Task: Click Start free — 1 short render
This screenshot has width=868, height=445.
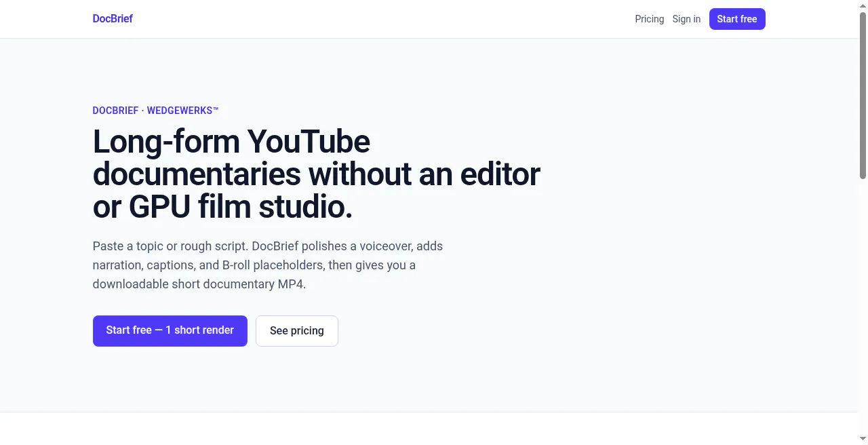Action: (x=170, y=331)
